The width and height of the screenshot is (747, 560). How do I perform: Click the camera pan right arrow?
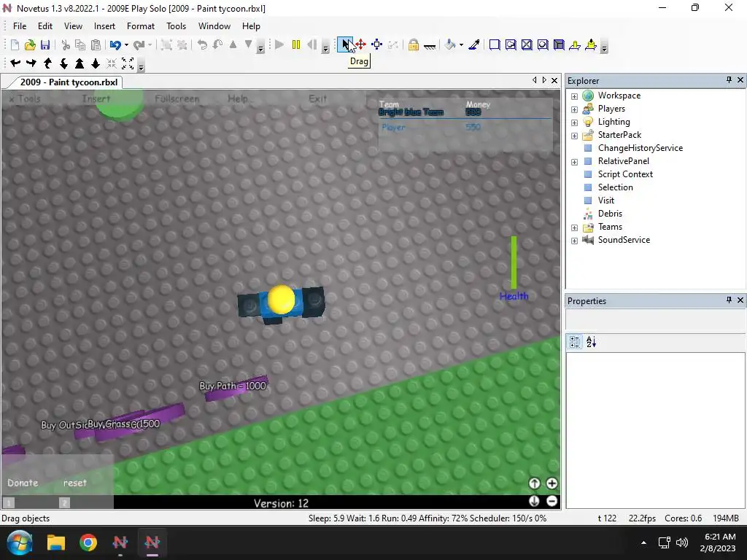[x=31, y=63]
